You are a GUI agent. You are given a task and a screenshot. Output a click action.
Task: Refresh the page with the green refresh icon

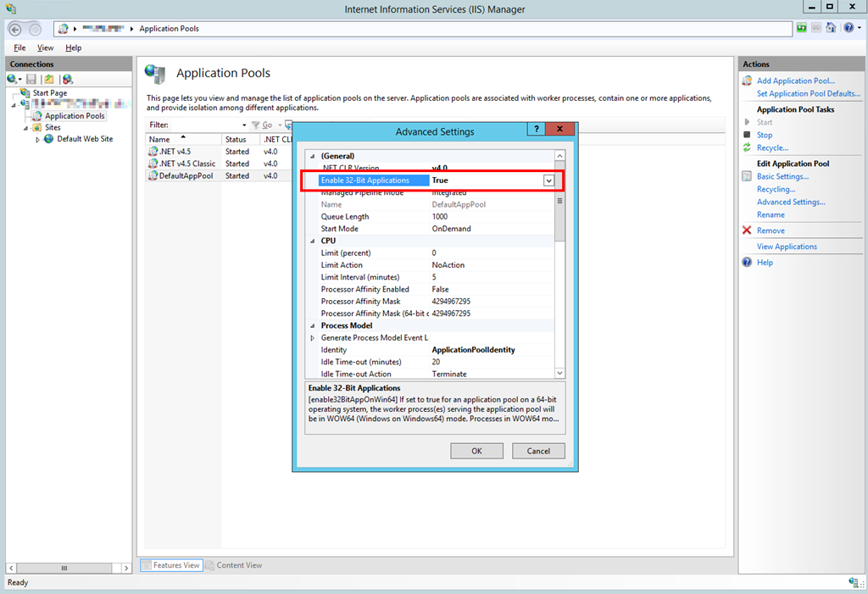tap(802, 28)
